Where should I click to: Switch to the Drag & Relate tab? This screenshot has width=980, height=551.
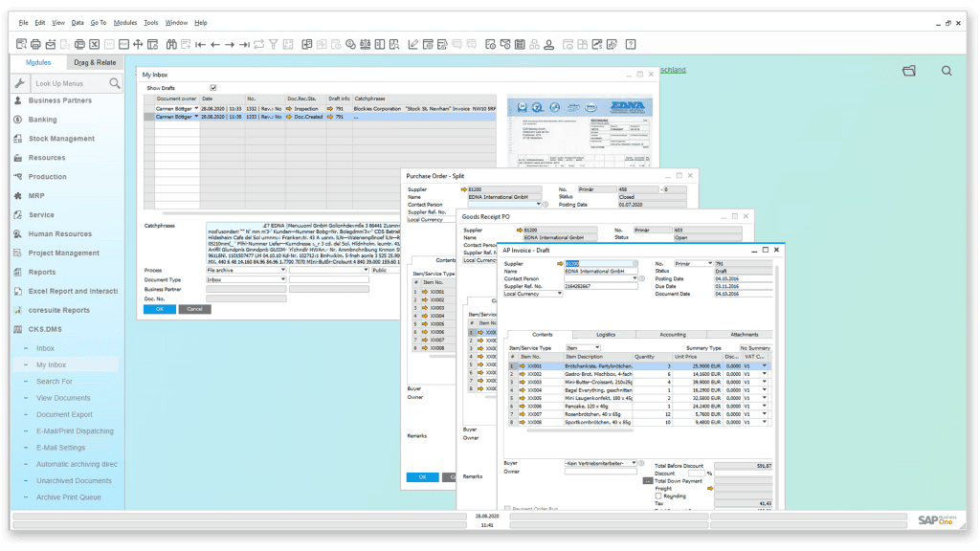95,62
